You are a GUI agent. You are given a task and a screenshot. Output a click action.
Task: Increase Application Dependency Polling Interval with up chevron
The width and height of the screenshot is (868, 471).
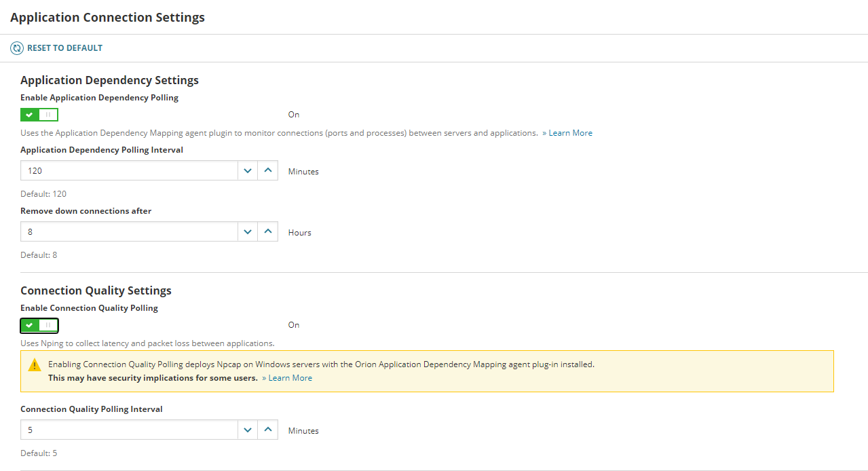(268, 170)
